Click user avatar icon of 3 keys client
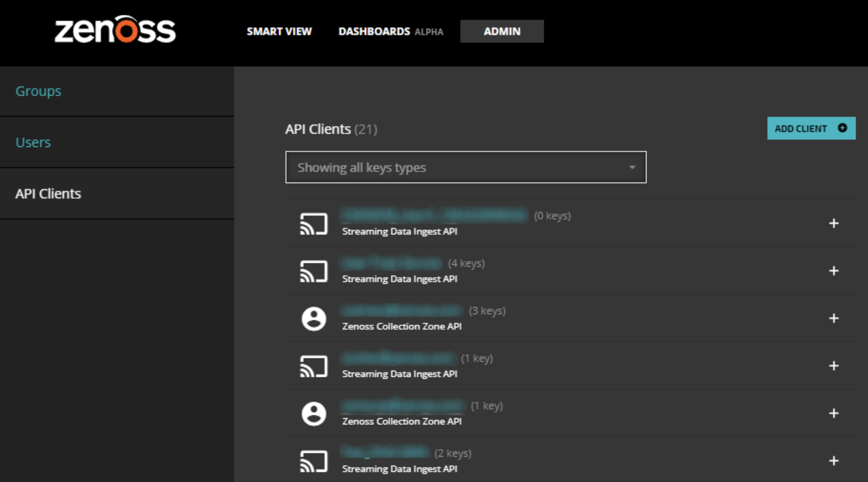Screen dimensions: 868x482 (x=314, y=319)
